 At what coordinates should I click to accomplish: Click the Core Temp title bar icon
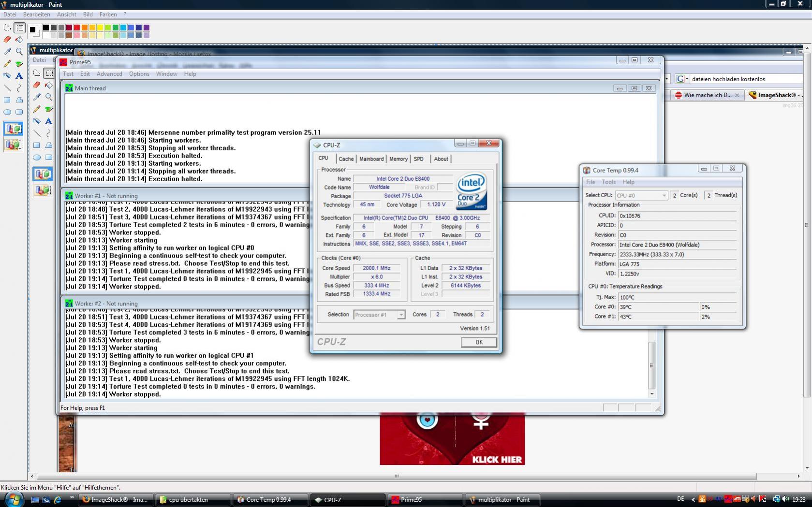(x=587, y=170)
